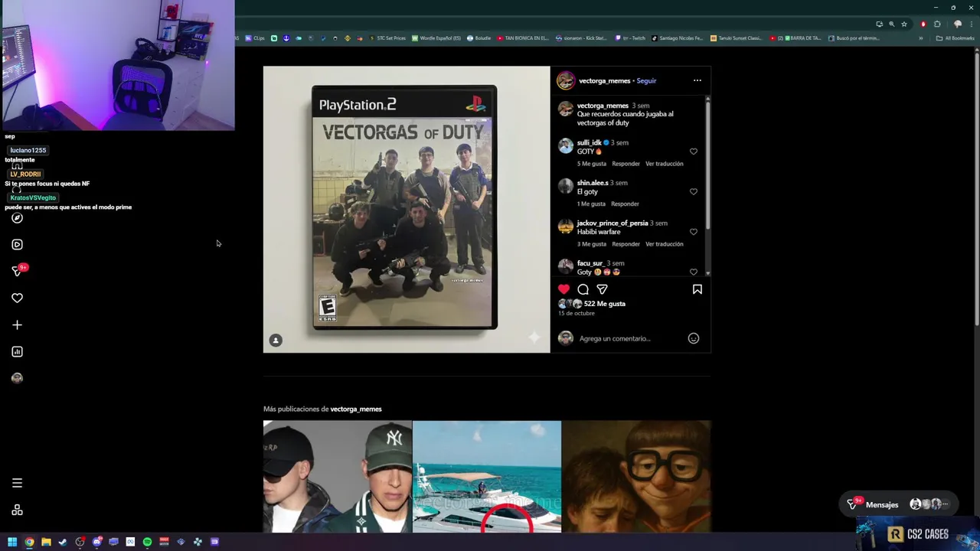Open browser zoom magnifier icon
The image size is (980, 551).
coord(891,24)
